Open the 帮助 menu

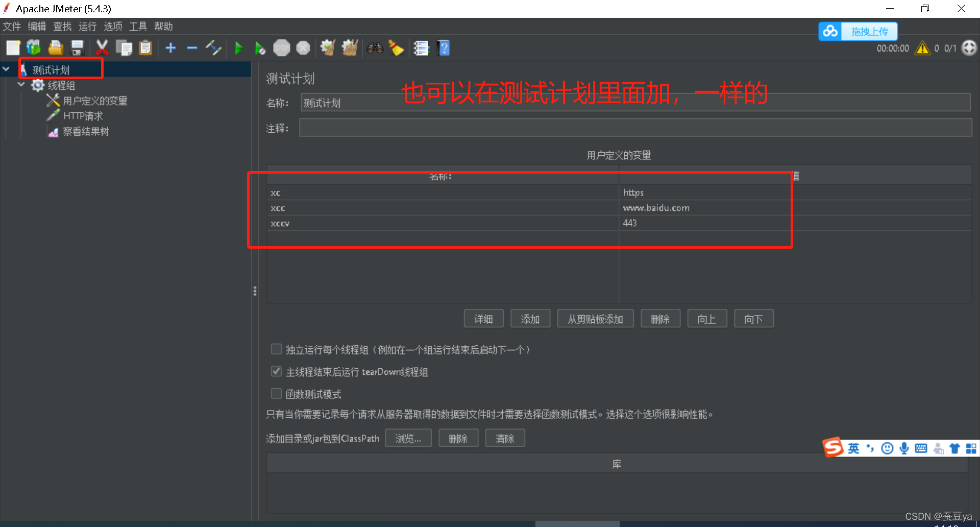coord(163,26)
